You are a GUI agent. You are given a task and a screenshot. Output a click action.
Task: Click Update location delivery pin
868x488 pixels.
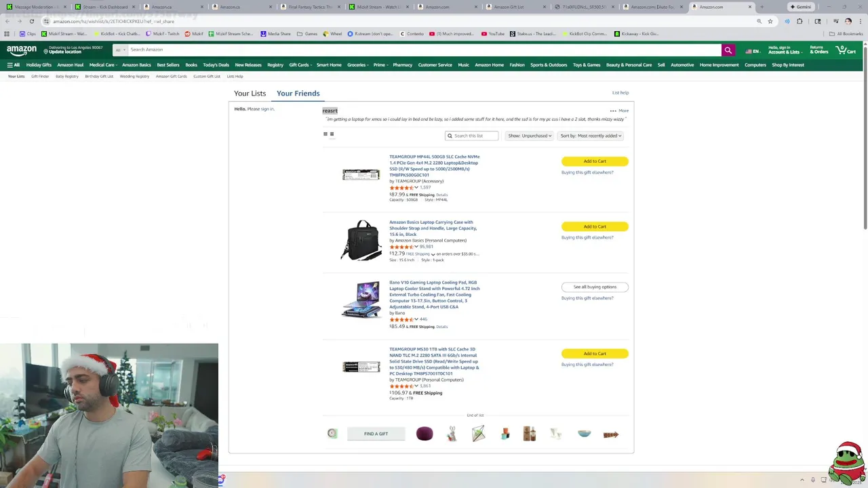(x=64, y=50)
